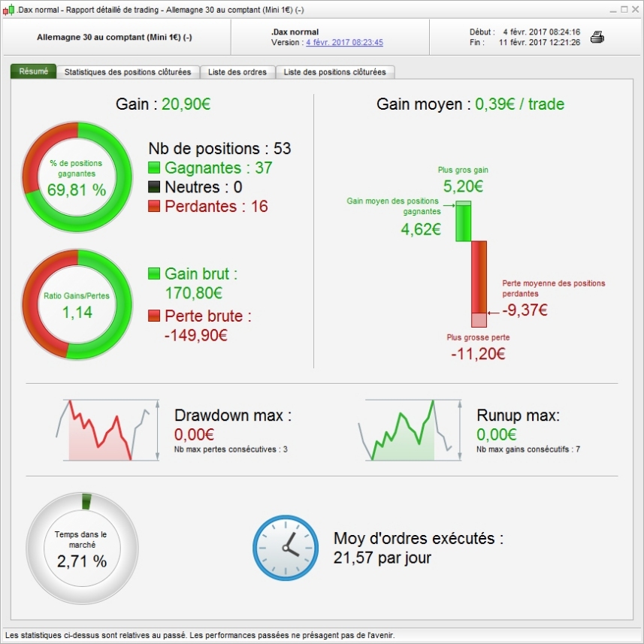
Task: Open Statistiques des positions clôturées tab
Action: 128,72
